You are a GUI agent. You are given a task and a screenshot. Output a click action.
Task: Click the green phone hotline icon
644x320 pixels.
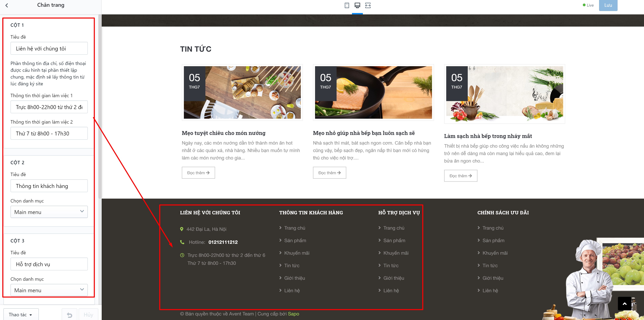pyautogui.click(x=182, y=242)
